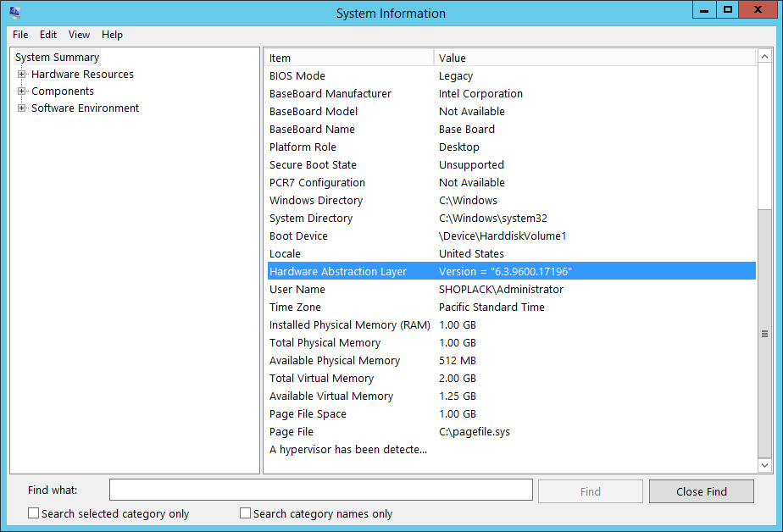Click the C:\pagefile.sys value
This screenshot has height=532, width=783.
pyautogui.click(x=475, y=432)
